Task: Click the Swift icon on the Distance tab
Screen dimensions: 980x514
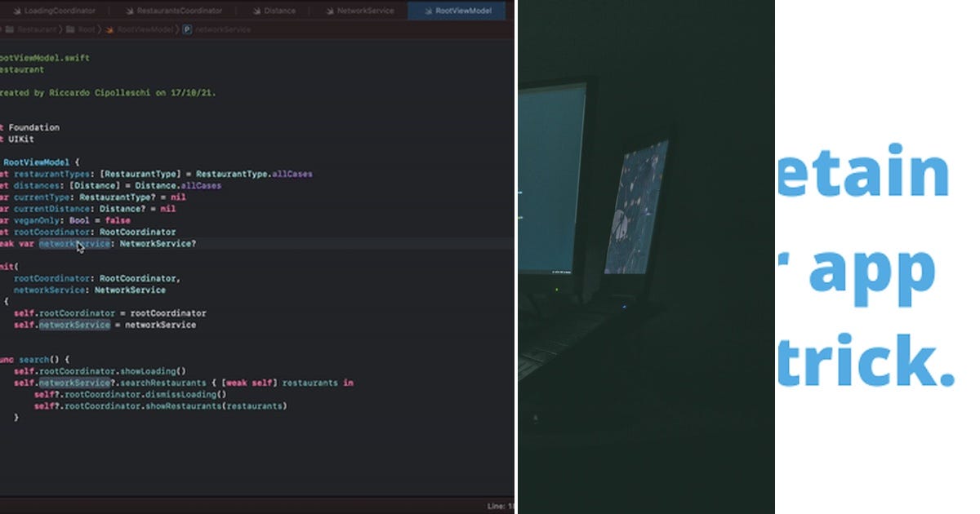Action: [x=256, y=11]
